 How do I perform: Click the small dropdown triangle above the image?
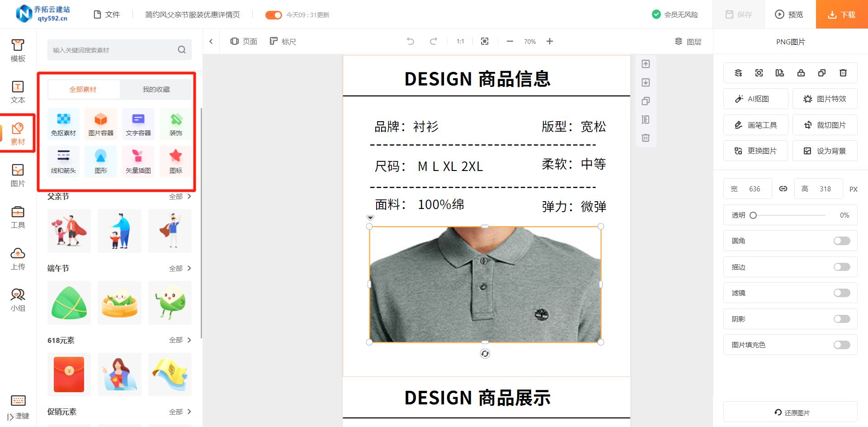point(370,218)
